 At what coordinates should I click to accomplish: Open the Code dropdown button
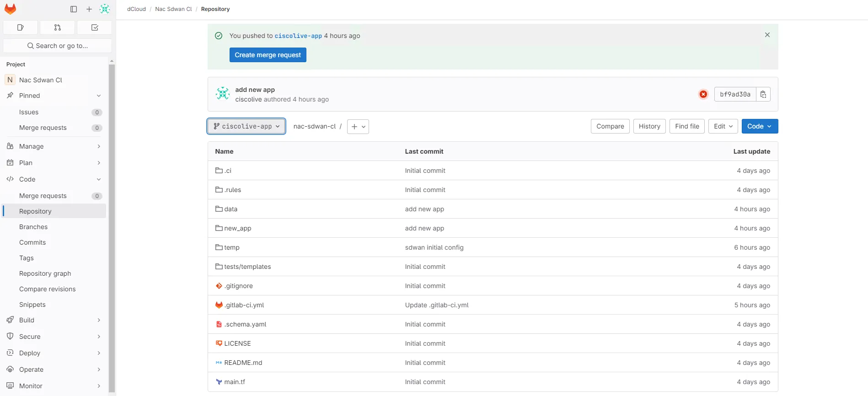[x=759, y=126]
